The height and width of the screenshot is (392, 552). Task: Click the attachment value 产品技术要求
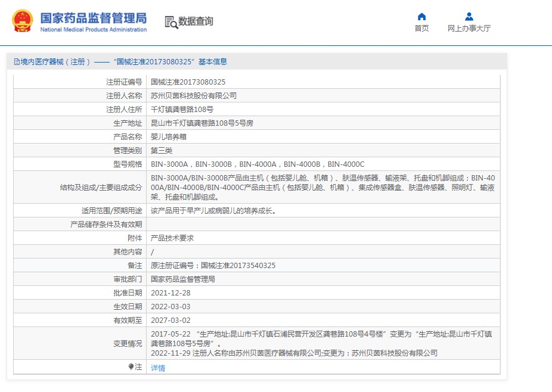172,238
